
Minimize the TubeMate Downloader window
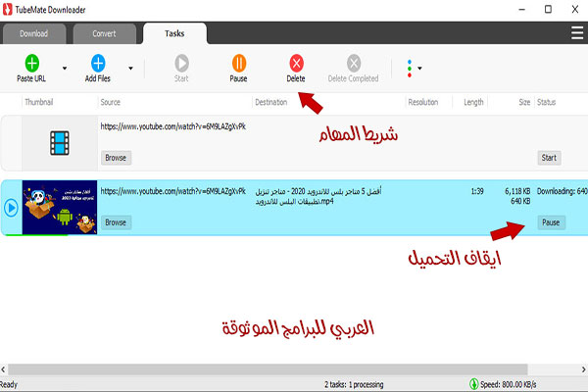click(522, 10)
